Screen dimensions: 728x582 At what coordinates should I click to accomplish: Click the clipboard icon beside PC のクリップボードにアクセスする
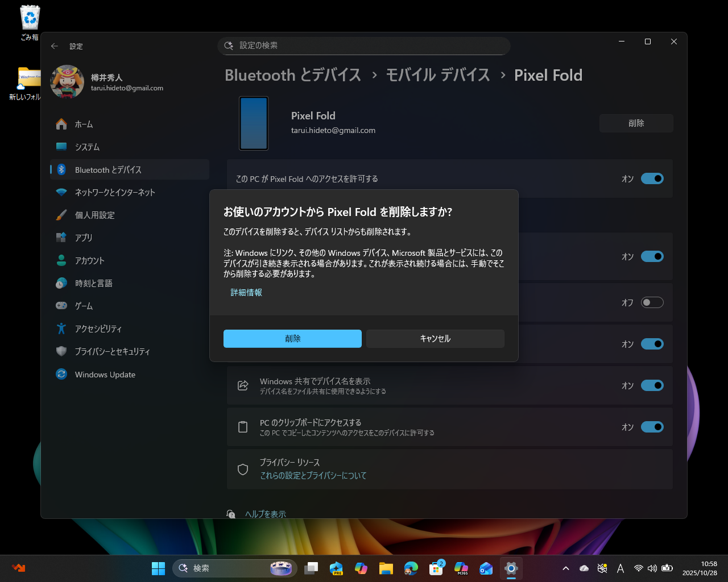click(243, 427)
